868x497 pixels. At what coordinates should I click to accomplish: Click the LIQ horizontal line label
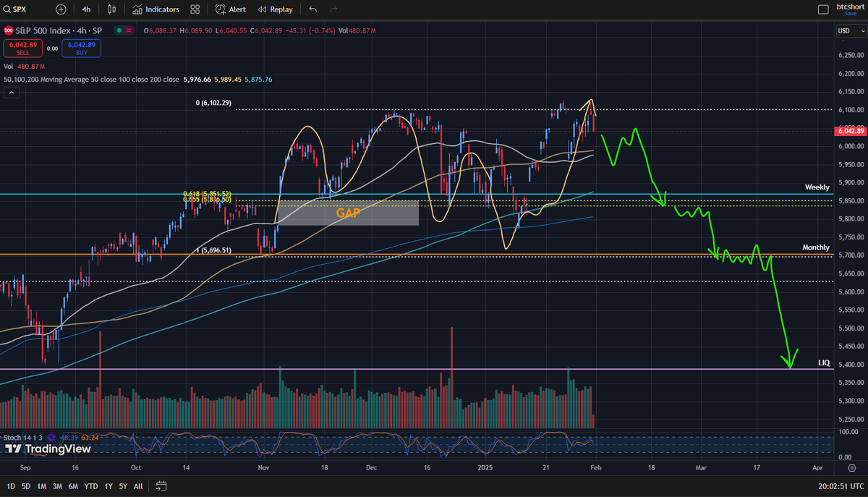[823, 362]
